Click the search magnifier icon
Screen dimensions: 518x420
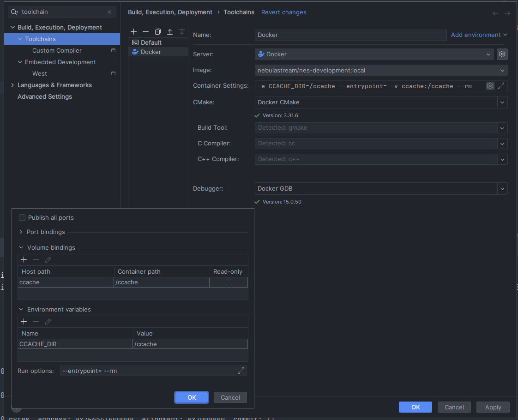(x=14, y=12)
